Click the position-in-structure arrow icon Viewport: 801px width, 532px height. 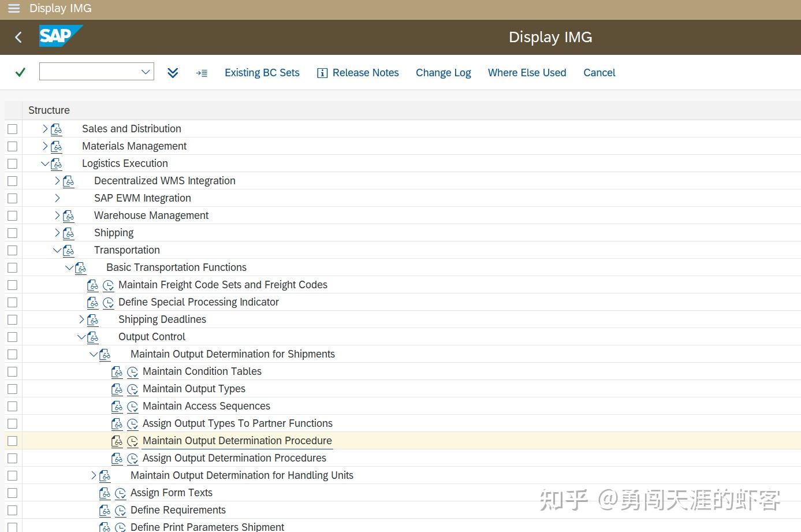202,72
